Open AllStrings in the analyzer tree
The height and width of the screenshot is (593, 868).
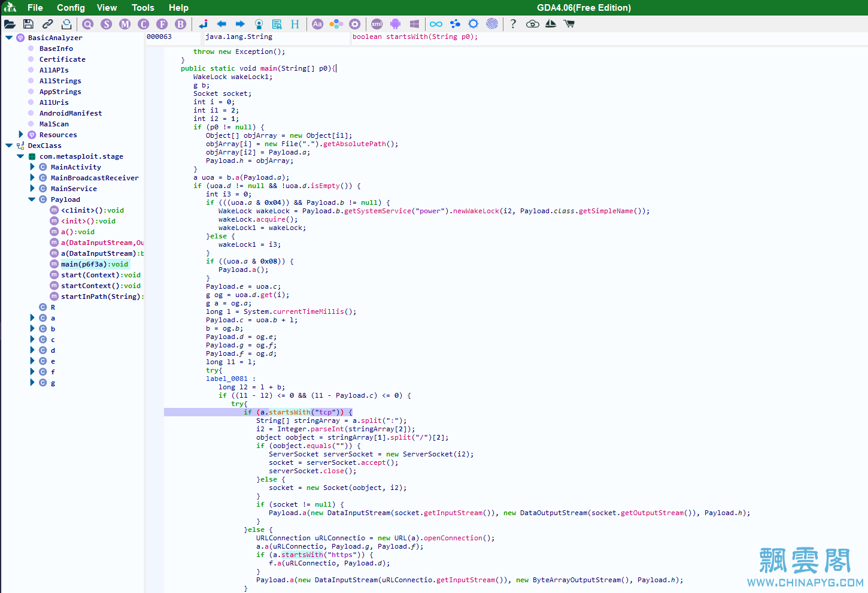click(60, 81)
